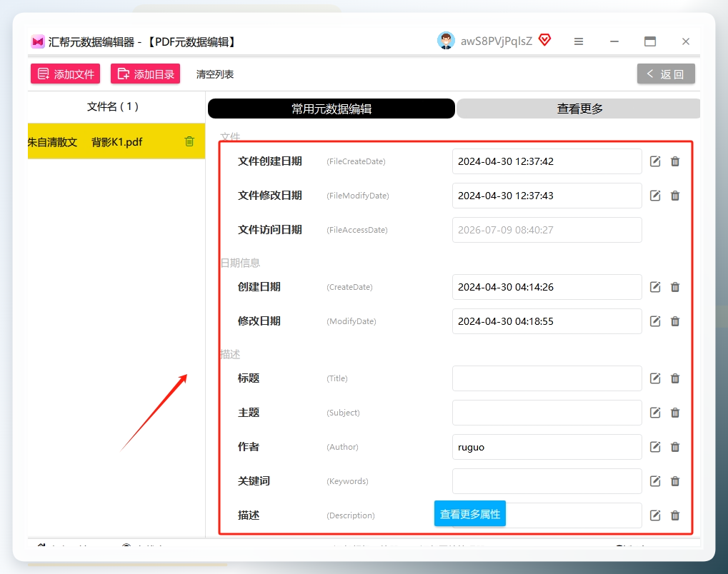Image resolution: width=728 pixels, height=574 pixels.
Task: Click trash icon for 关键词 Keywords row
Action: pyautogui.click(x=675, y=481)
